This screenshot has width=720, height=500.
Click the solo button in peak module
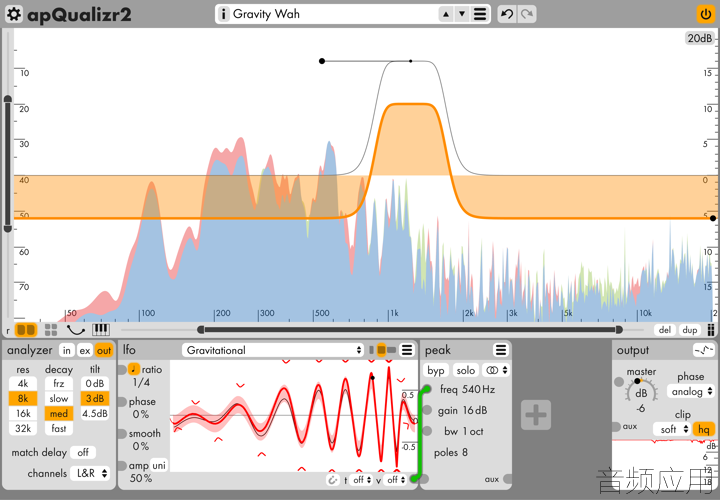coord(465,370)
